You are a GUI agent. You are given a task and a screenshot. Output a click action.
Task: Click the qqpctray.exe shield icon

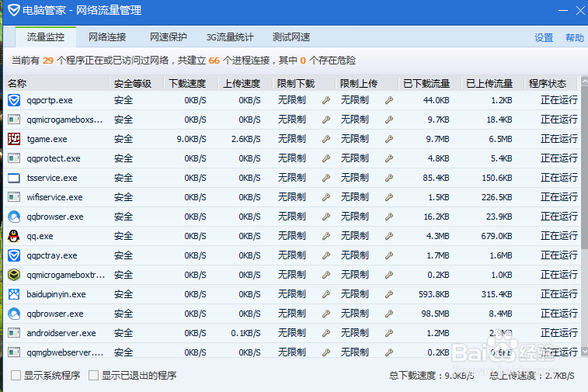(x=14, y=255)
